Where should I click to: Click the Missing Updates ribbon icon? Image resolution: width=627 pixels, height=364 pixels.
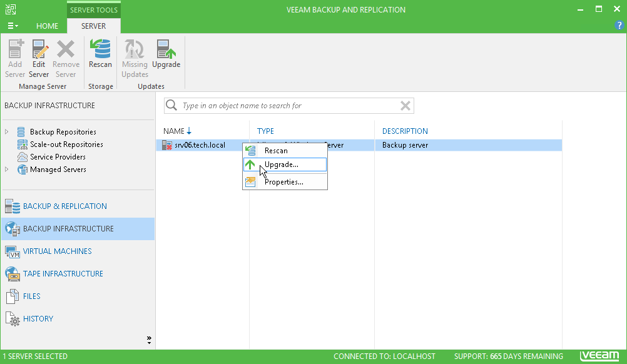[x=135, y=49]
